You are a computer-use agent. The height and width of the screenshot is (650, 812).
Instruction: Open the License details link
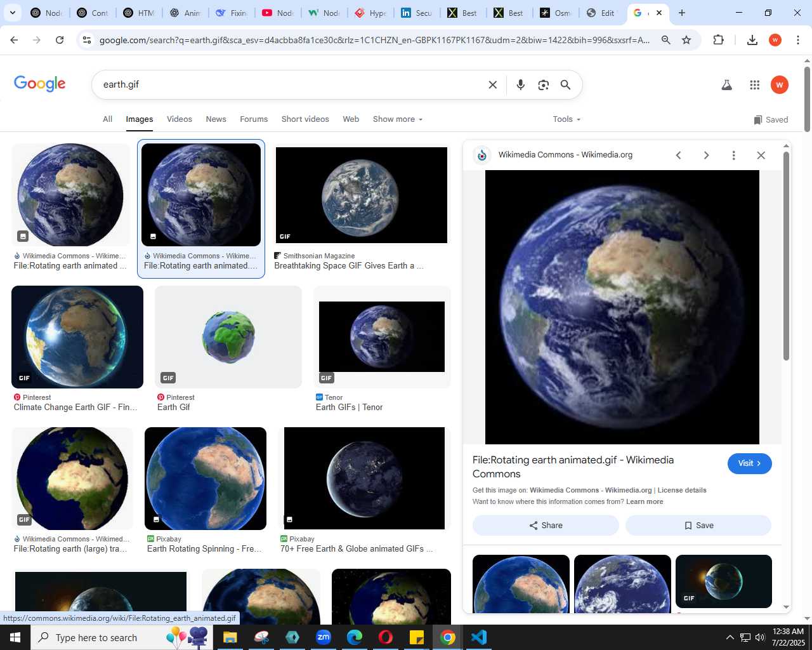pos(682,490)
